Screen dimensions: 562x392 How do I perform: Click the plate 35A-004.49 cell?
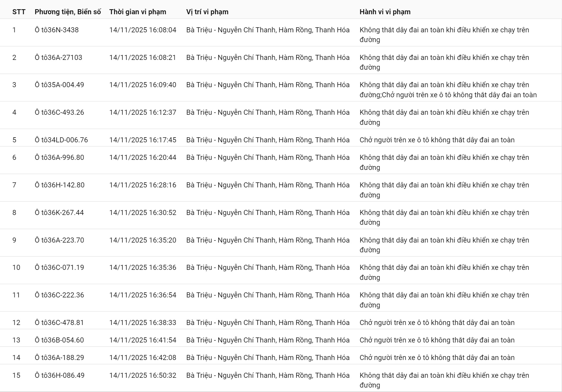point(59,85)
